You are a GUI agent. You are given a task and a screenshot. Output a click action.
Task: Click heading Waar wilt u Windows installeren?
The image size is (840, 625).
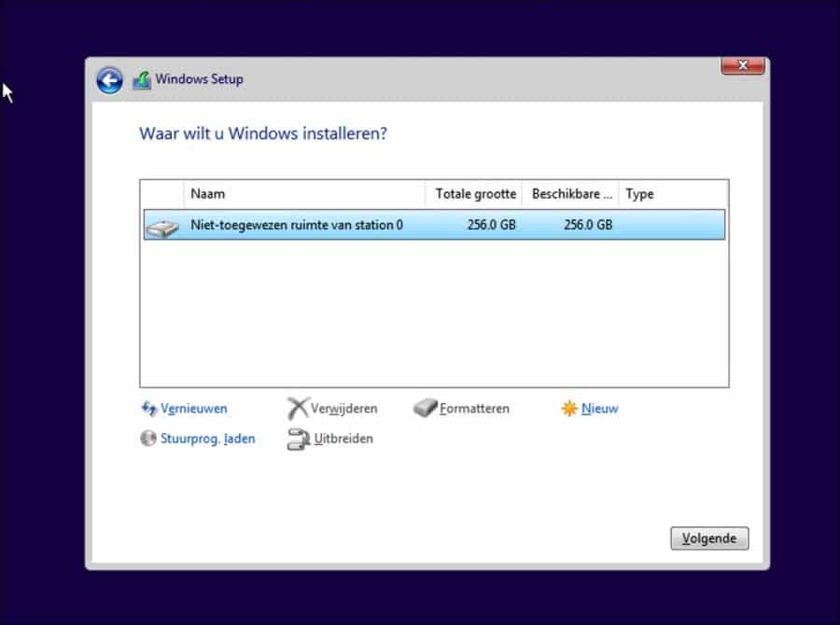[263, 133]
